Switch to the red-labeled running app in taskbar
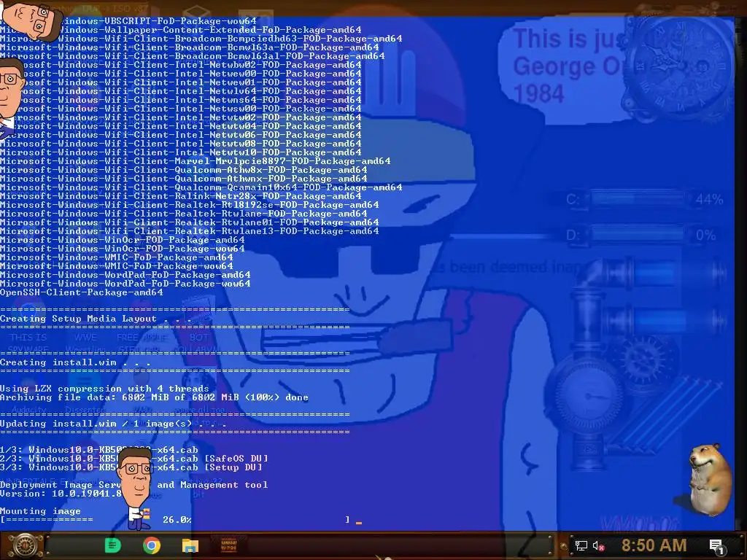 pyautogui.click(x=228, y=545)
